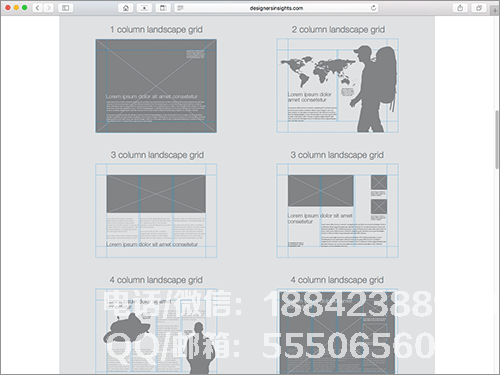Click the right 4 column landscape grid thumbnail
The height and width of the screenshot is (375, 500).
click(x=337, y=331)
